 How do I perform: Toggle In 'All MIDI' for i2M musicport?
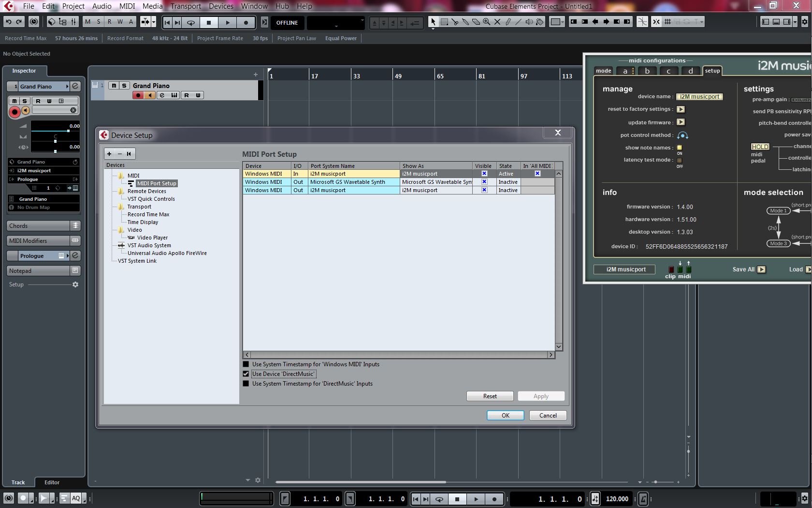click(x=537, y=174)
